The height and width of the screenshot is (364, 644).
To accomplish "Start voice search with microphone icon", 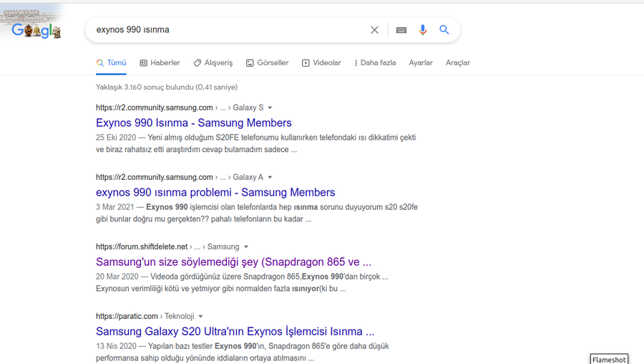I will tap(423, 30).
